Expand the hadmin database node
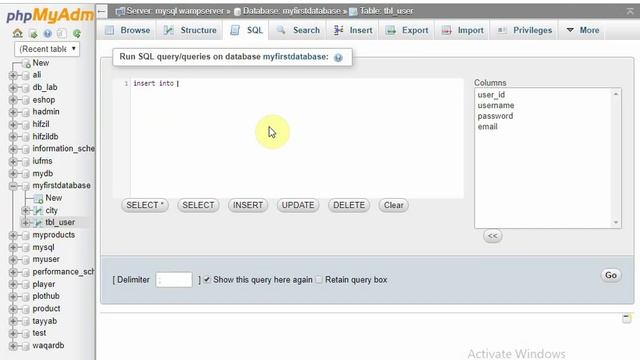This screenshot has width=640, height=360. pyautogui.click(x=13, y=112)
